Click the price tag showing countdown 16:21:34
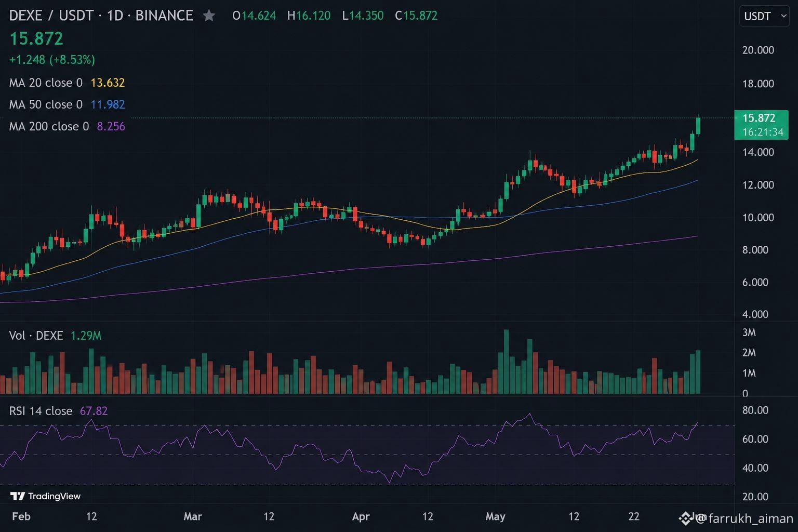 pyautogui.click(x=761, y=125)
